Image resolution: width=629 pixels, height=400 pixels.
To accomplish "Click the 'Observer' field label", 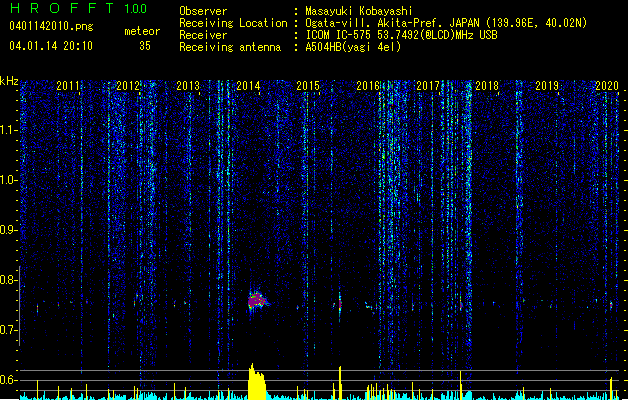I will 203,11.
